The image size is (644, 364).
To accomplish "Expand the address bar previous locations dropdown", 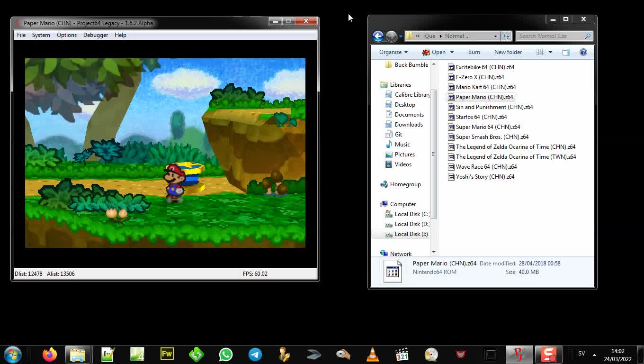I will point(495,36).
